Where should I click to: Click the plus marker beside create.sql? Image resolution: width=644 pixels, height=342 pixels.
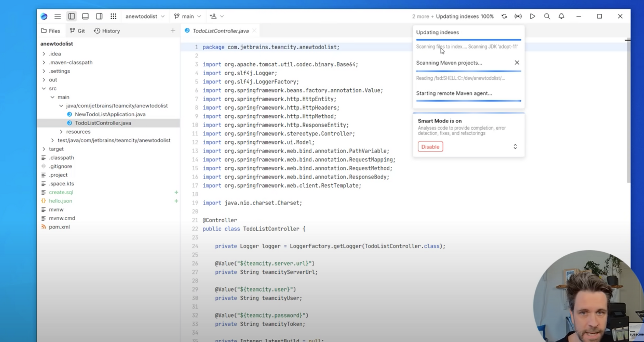click(176, 192)
